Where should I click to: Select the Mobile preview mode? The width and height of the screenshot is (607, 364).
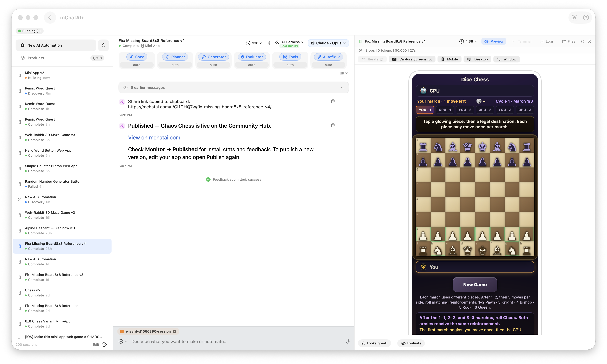[x=450, y=59]
